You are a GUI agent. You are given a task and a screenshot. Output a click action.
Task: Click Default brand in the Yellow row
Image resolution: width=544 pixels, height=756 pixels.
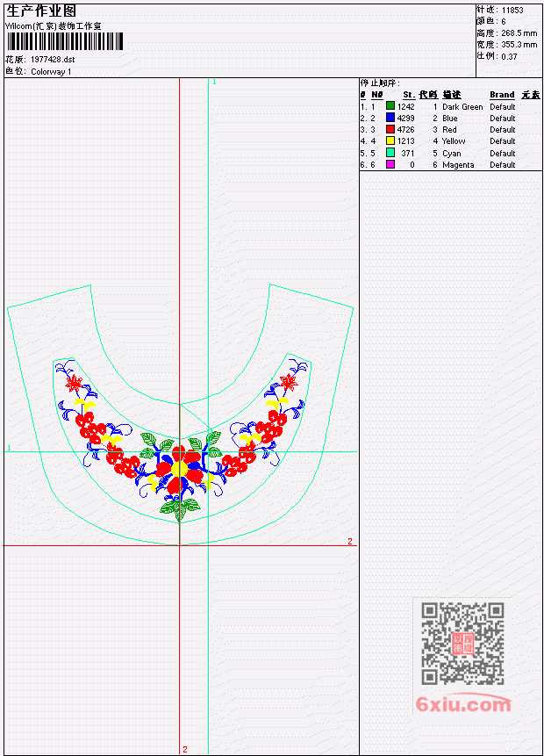point(503,141)
